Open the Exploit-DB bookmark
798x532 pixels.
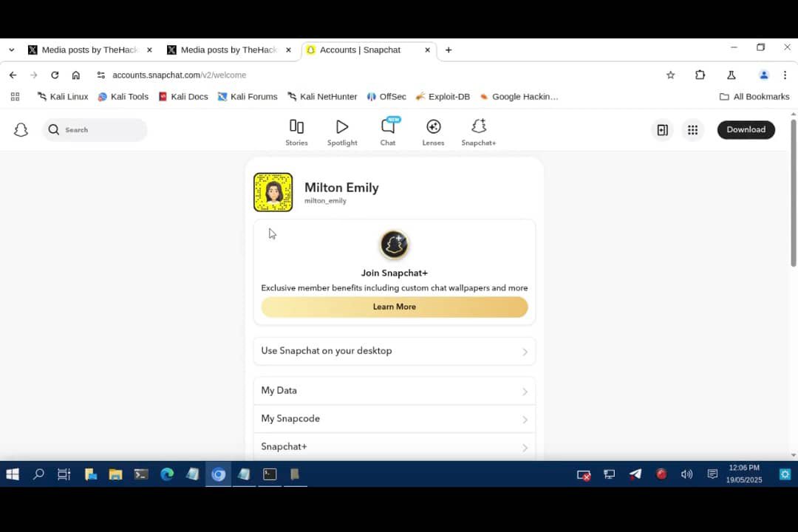coord(443,97)
